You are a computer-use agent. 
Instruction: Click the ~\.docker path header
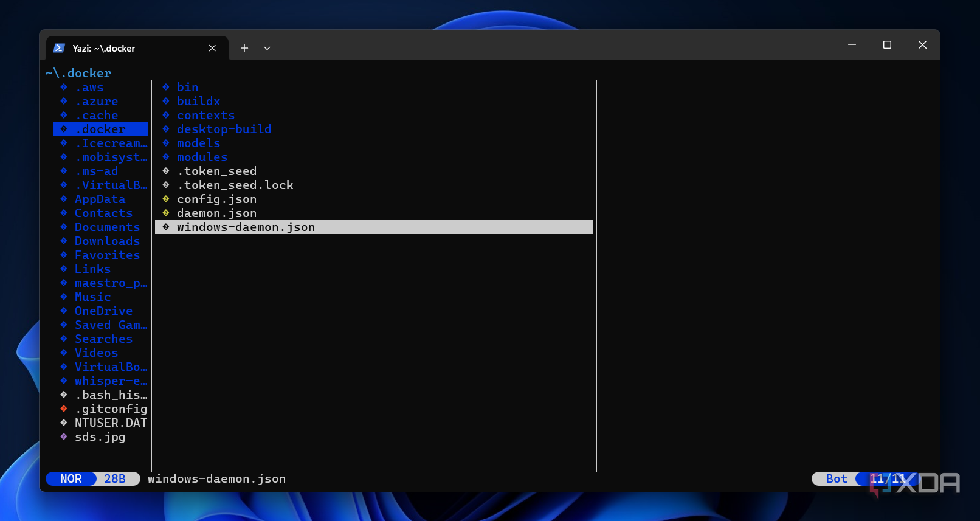tap(78, 74)
